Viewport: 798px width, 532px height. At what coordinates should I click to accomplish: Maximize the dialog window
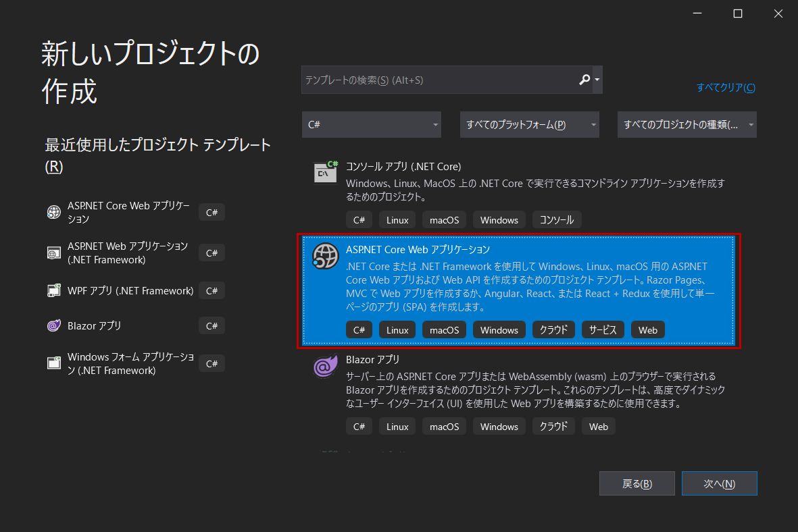click(x=737, y=14)
